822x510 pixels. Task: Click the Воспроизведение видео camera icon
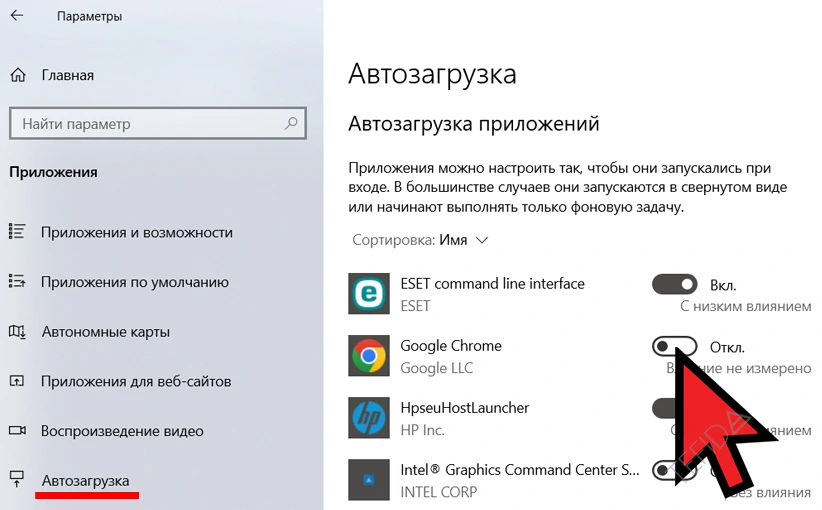[17, 430]
